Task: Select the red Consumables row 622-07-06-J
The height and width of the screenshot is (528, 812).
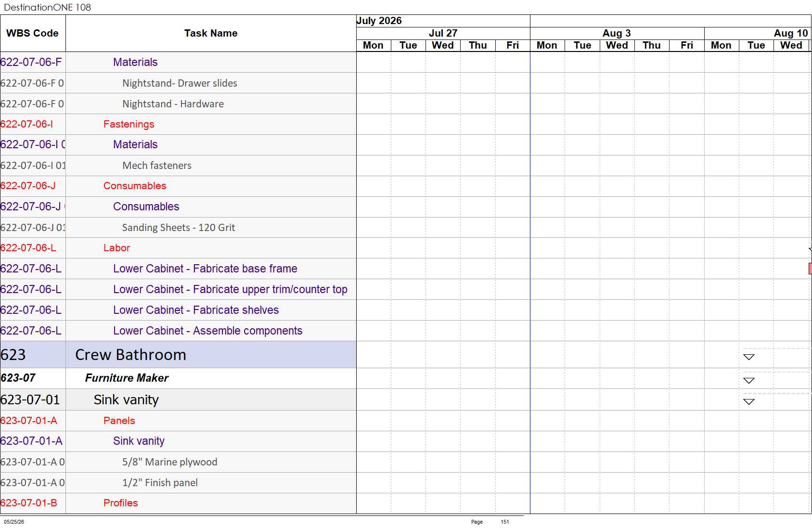Action: 178,186
